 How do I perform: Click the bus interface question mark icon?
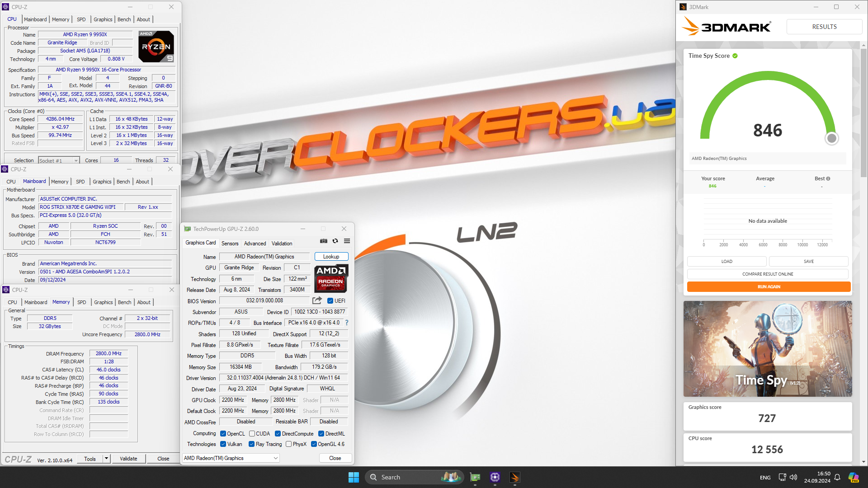coord(347,323)
